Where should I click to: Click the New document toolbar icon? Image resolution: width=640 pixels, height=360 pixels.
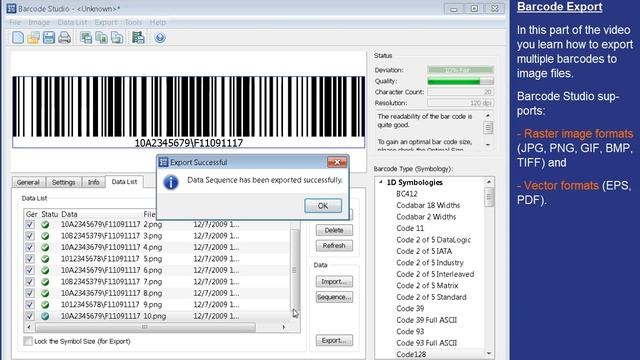point(18,38)
